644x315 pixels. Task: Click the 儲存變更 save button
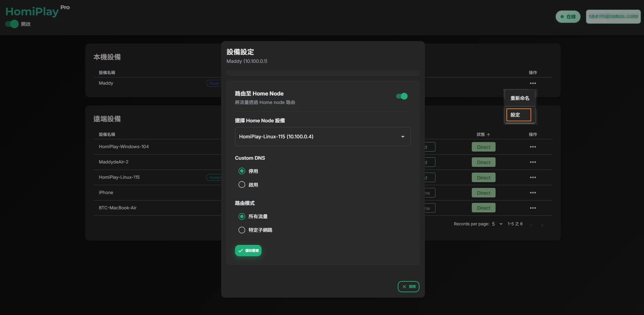pyautogui.click(x=248, y=250)
